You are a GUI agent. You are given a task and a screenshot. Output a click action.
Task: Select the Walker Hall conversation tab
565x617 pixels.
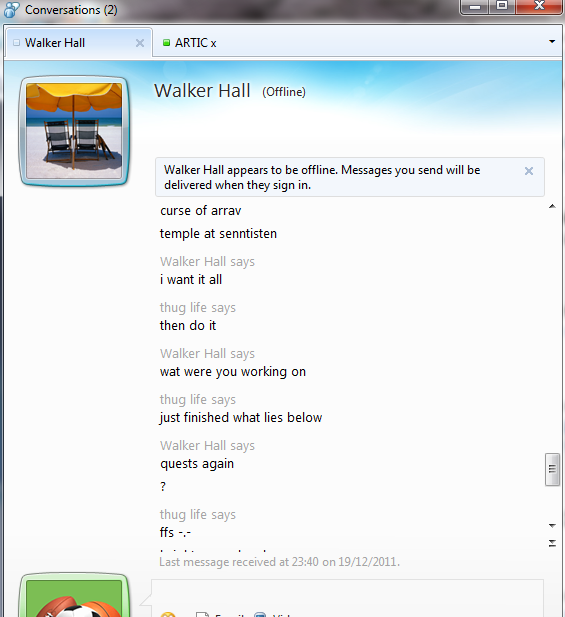pos(79,42)
